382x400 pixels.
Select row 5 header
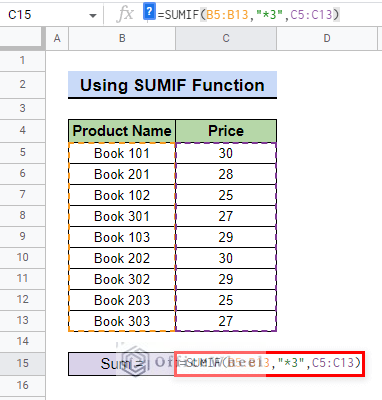(22, 153)
